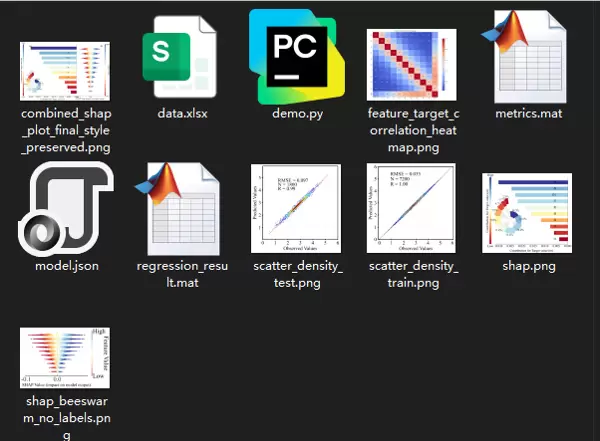The image size is (600, 441).
Task: Select the data.xlsx spreadsheet icon
Action: click(x=181, y=57)
